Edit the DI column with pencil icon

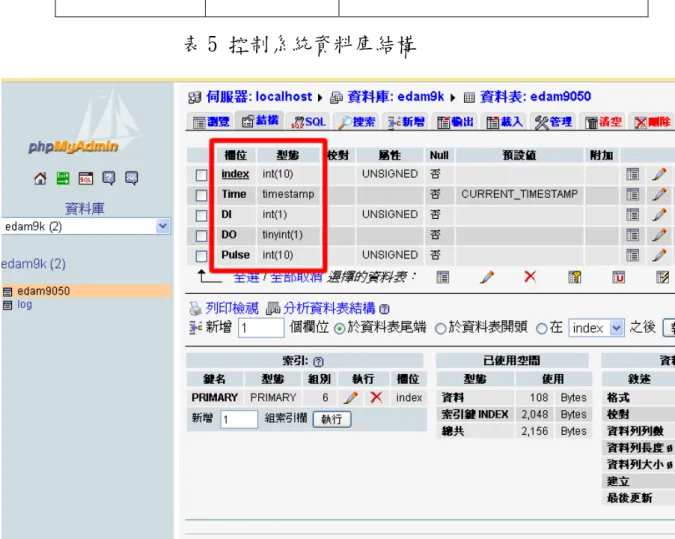point(659,214)
